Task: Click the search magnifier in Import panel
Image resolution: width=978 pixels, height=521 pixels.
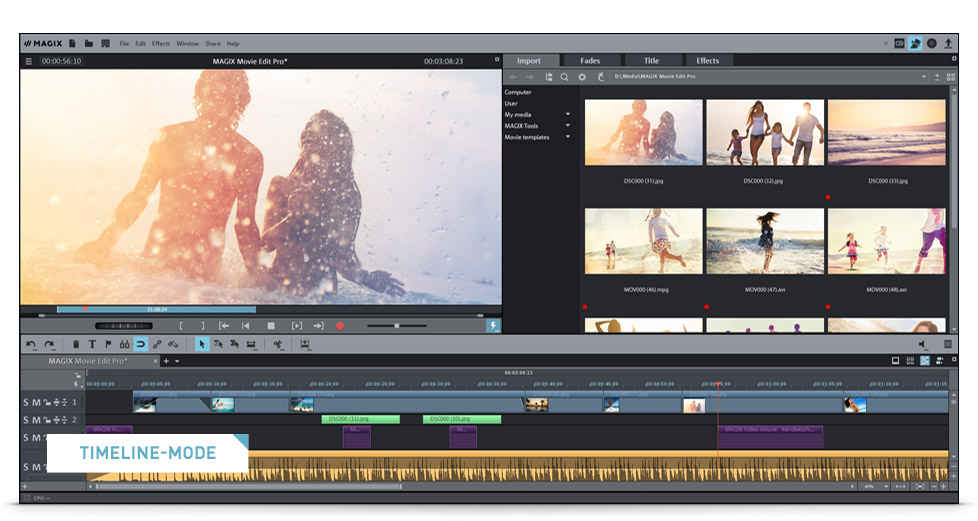Action: pyautogui.click(x=564, y=76)
